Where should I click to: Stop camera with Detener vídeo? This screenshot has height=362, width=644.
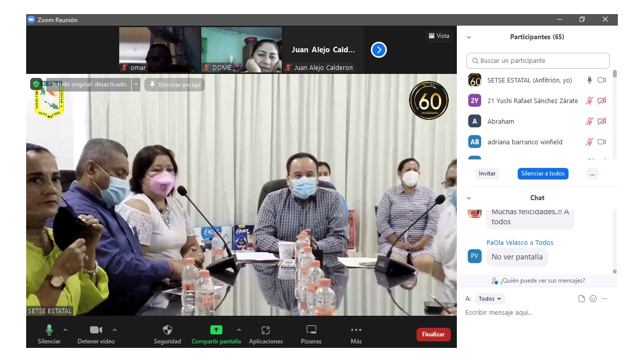coord(96,334)
